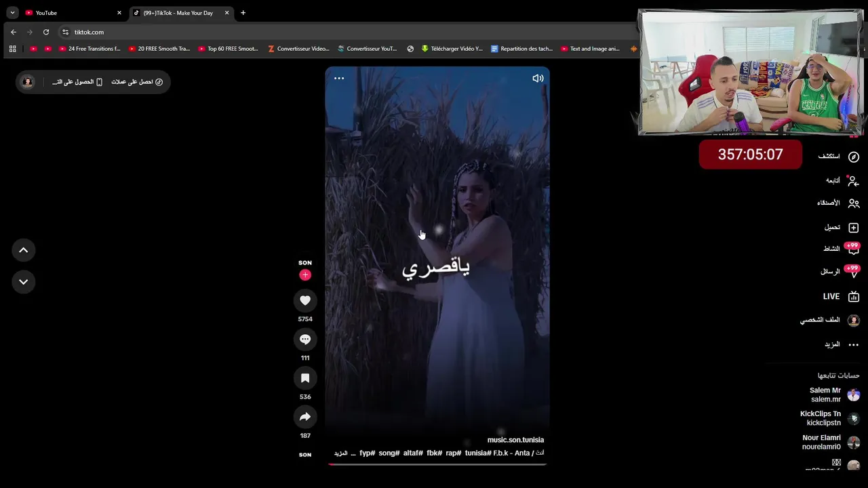
Task: Open the #fbk hashtag
Action: click(434, 453)
